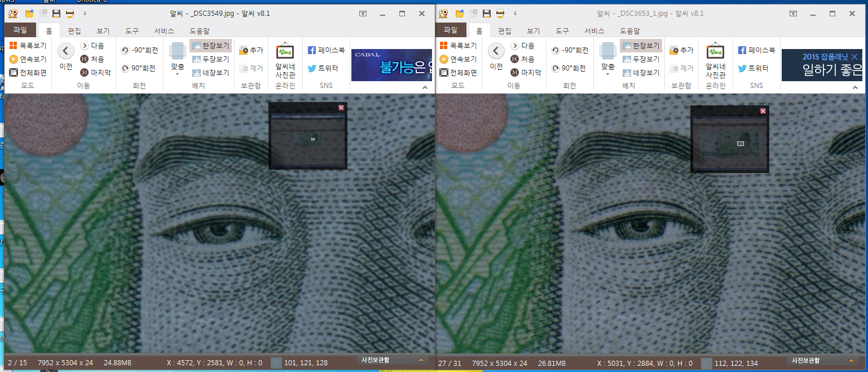Click 이전 (previous) in the _DSC3653_1.jpg window
Screen dimensions: 868x372
(496, 57)
